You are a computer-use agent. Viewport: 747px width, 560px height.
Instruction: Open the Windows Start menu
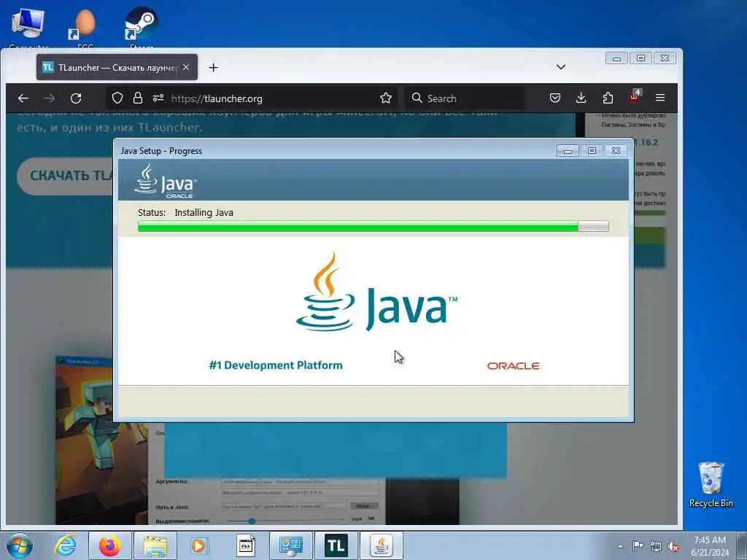20,545
